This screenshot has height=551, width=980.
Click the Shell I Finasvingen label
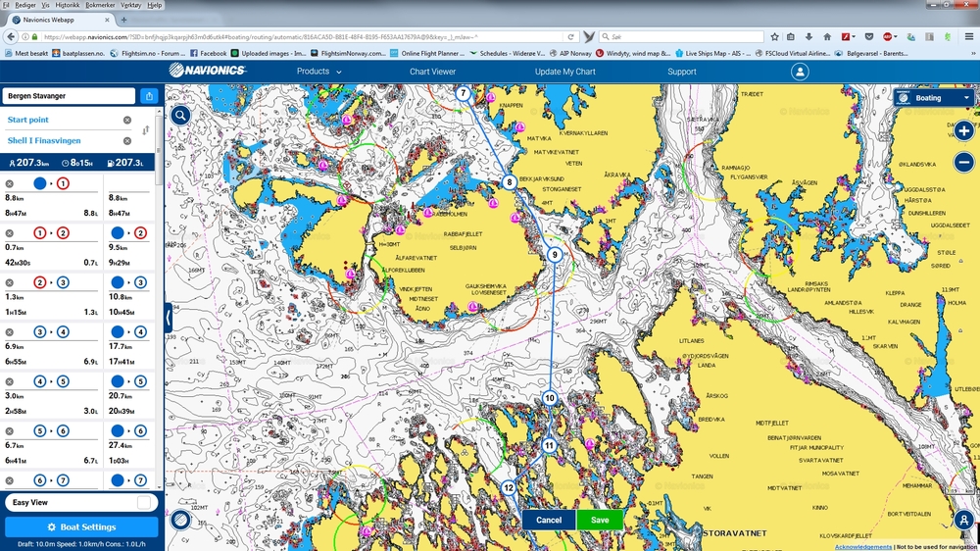coord(44,141)
